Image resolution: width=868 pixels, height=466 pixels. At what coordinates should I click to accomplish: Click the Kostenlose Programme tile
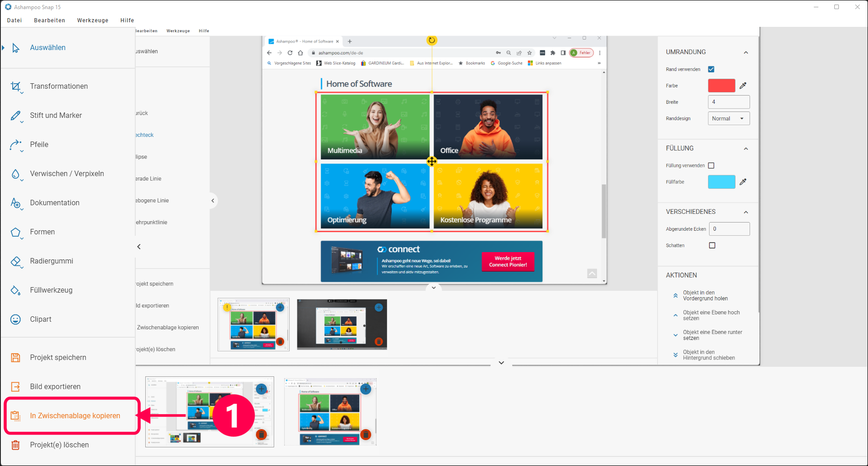488,196
